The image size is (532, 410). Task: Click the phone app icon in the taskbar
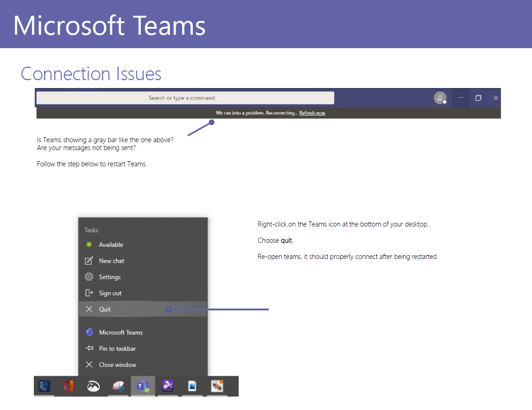tap(44, 386)
